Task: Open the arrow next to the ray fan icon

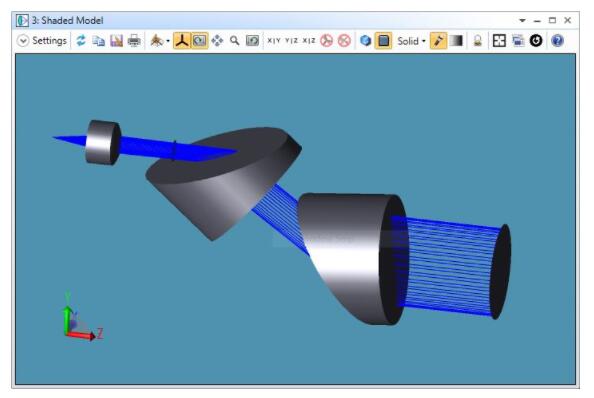Action: (168, 41)
